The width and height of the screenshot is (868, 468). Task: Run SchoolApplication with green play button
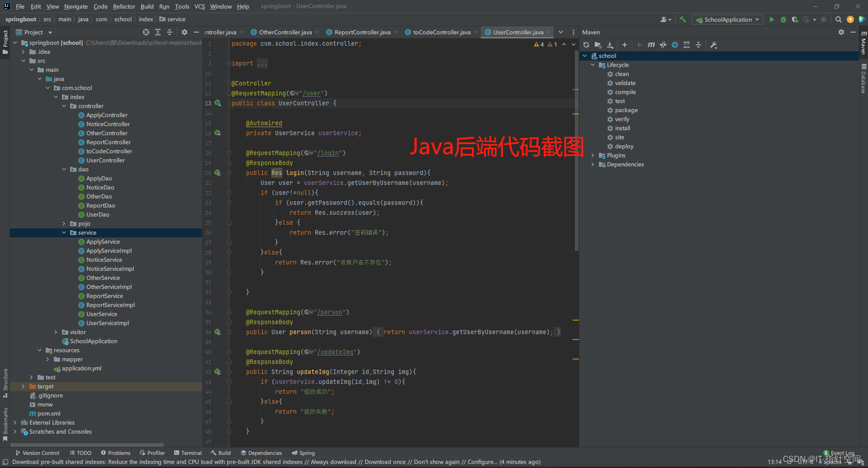click(772, 19)
